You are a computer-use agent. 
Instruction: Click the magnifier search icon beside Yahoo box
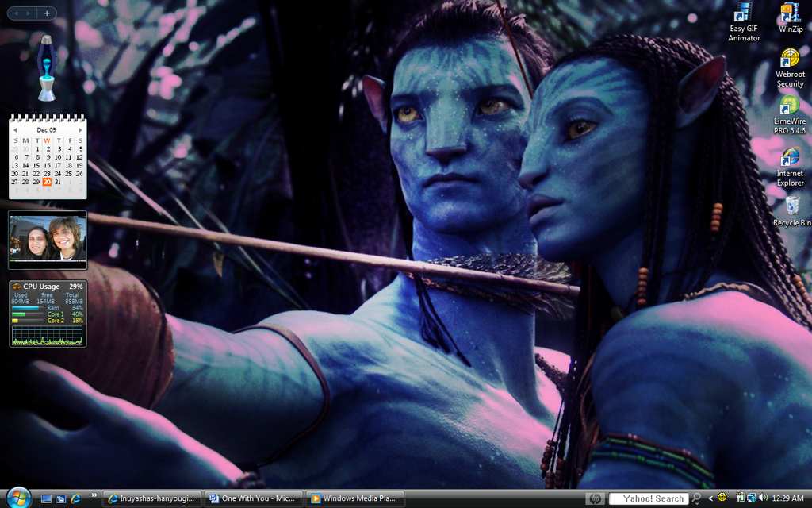pyautogui.click(x=696, y=498)
